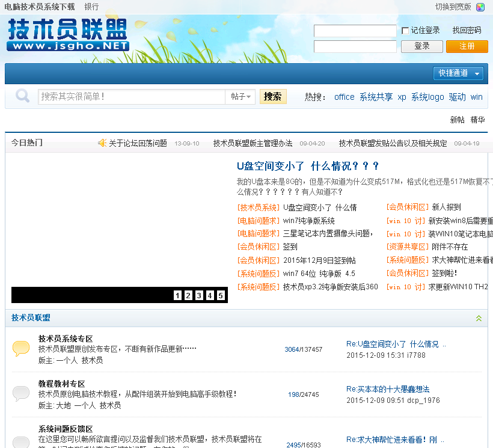This screenshot has width=493, height=448.
Task: Open headline U盘空间变小了 什么情况
Action: point(308,166)
